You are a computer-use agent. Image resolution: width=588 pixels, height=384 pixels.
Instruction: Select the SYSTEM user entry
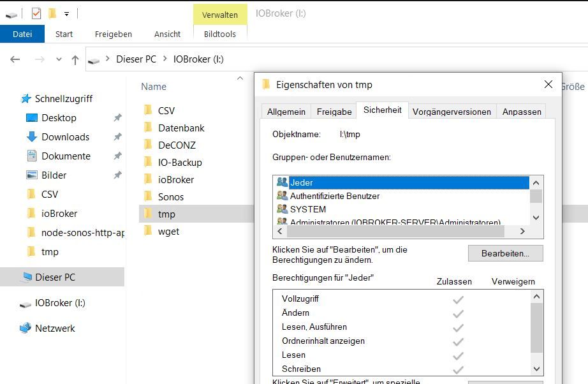[x=307, y=209]
